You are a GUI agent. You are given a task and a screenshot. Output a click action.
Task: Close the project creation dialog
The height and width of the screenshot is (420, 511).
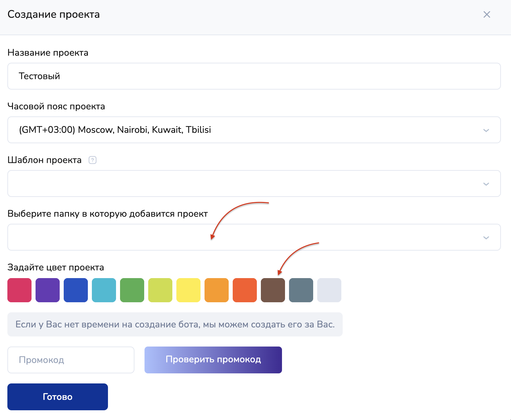(x=487, y=14)
